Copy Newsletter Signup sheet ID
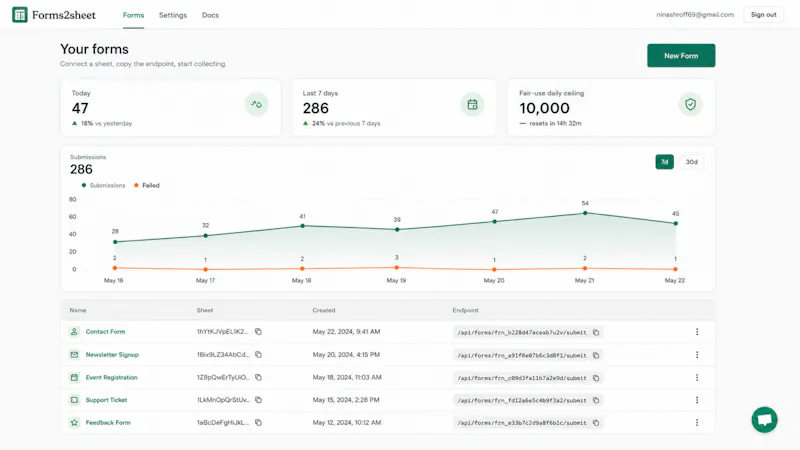The width and height of the screenshot is (800, 450). pyautogui.click(x=258, y=355)
